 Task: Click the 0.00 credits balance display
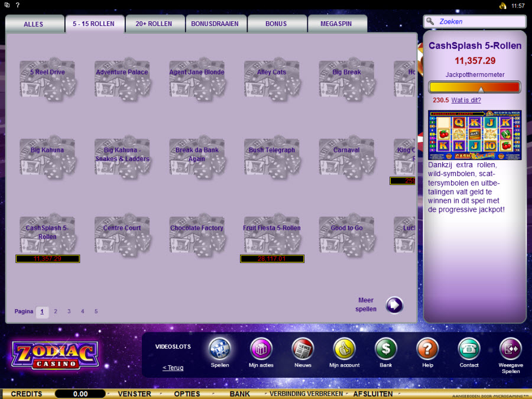tap(80, 394)
